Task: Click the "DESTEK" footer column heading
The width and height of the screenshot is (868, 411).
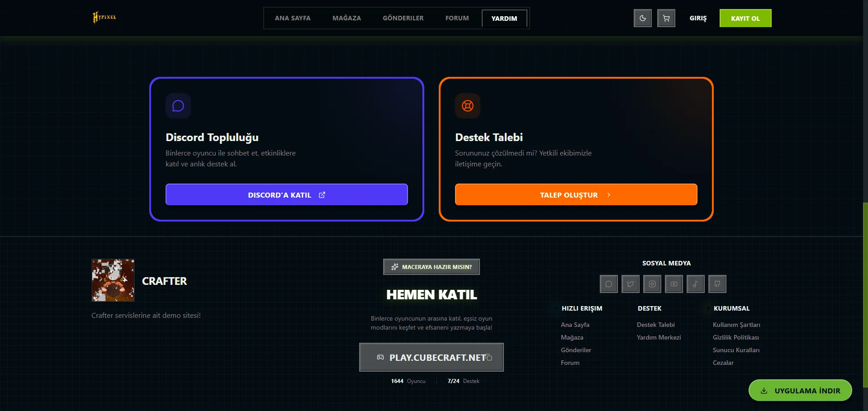Action: (650, 308)
